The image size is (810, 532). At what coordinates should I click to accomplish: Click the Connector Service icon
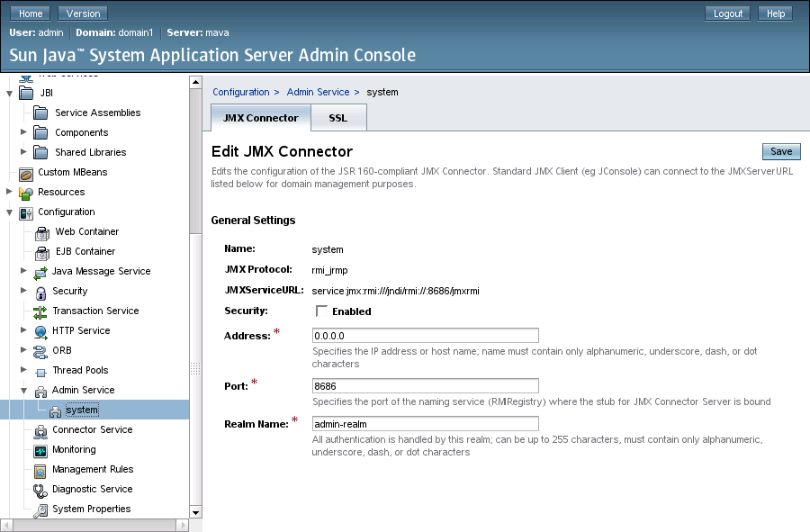click(40, 430)
